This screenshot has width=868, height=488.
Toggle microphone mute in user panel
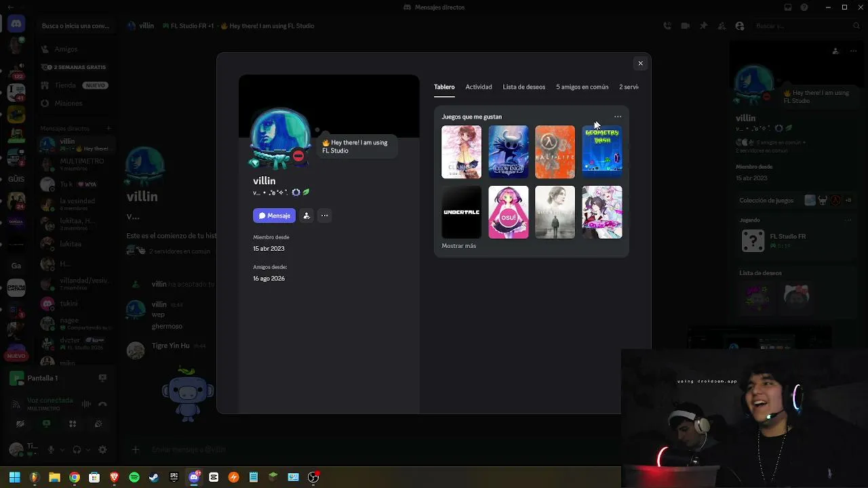51,449
